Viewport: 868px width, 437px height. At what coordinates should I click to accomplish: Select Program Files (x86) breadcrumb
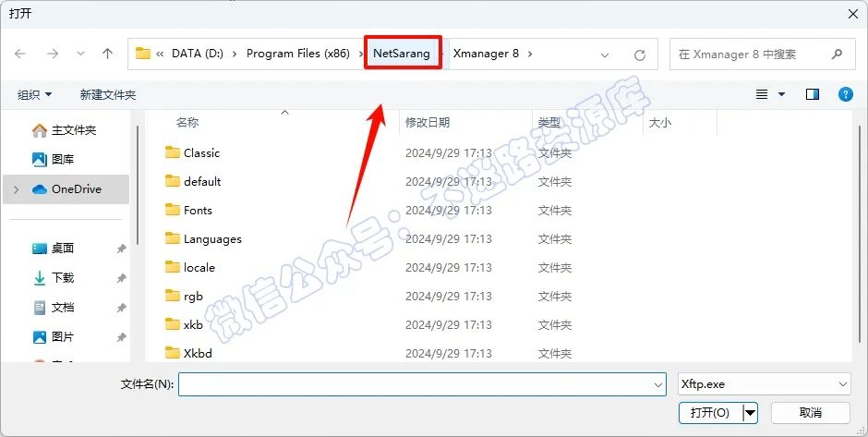(x=298, y=54)
